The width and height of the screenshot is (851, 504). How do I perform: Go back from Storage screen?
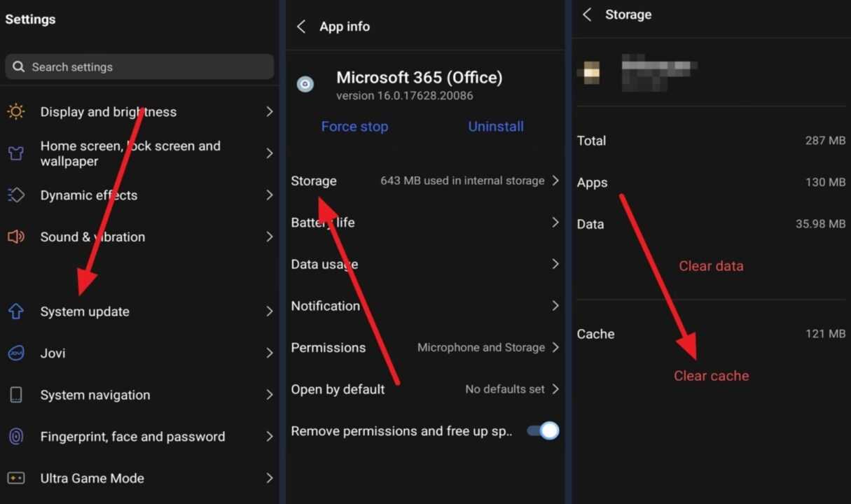[587, 15]
